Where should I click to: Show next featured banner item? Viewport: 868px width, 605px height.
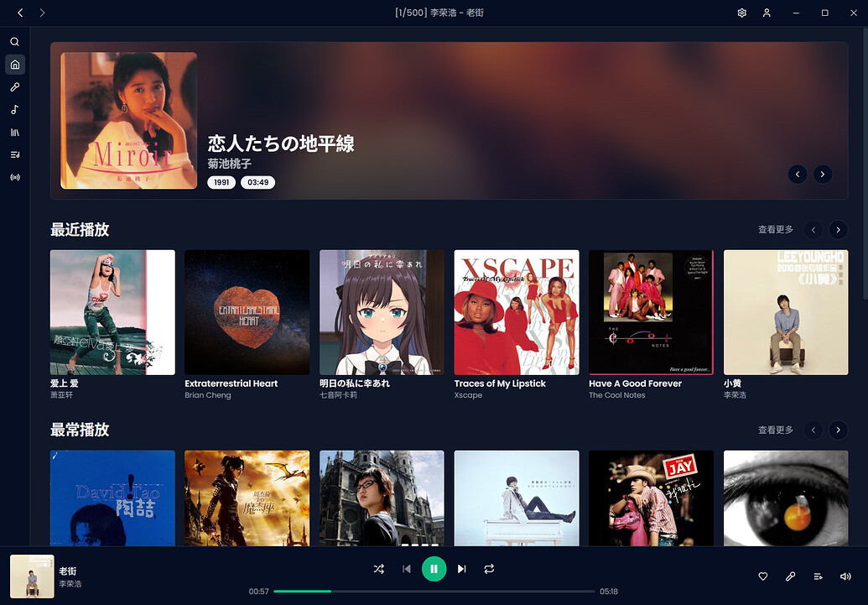(823, 174)
